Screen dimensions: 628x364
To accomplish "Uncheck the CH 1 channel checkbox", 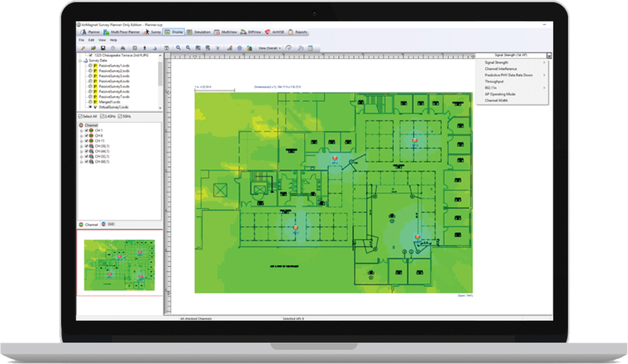I will [x=86, y=131].
